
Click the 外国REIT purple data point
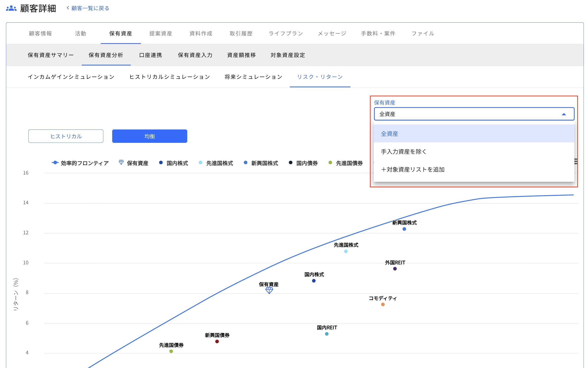[395, 269]
